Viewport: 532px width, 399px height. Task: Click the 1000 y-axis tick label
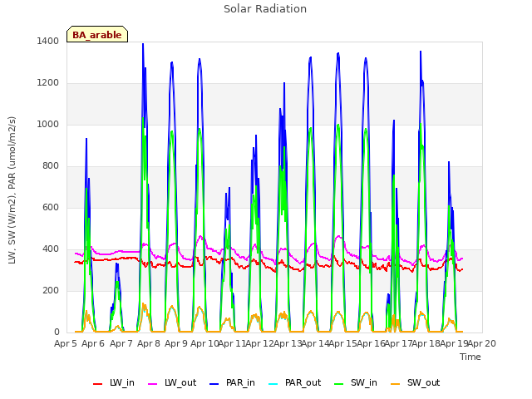click(48, 124)
